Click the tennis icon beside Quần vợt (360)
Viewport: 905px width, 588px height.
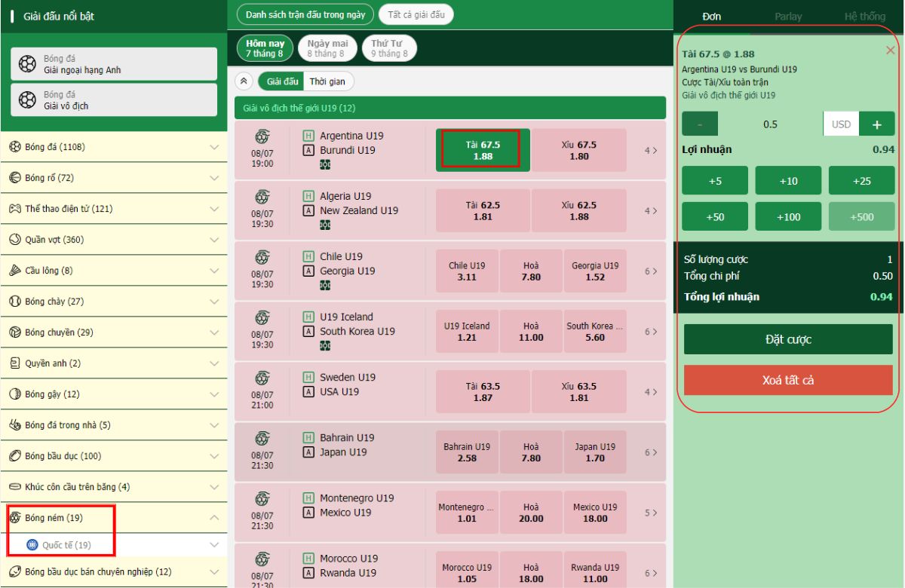pos(15,240)
